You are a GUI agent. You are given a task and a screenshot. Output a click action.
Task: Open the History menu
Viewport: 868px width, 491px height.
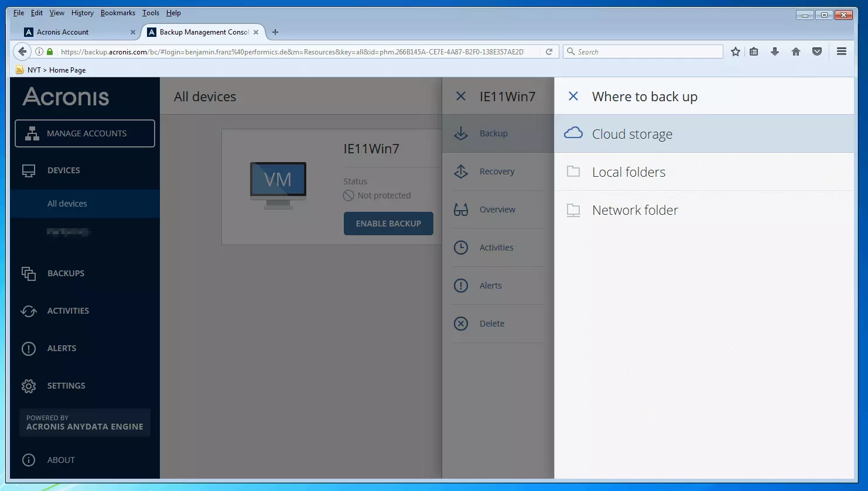click(82, 13)
